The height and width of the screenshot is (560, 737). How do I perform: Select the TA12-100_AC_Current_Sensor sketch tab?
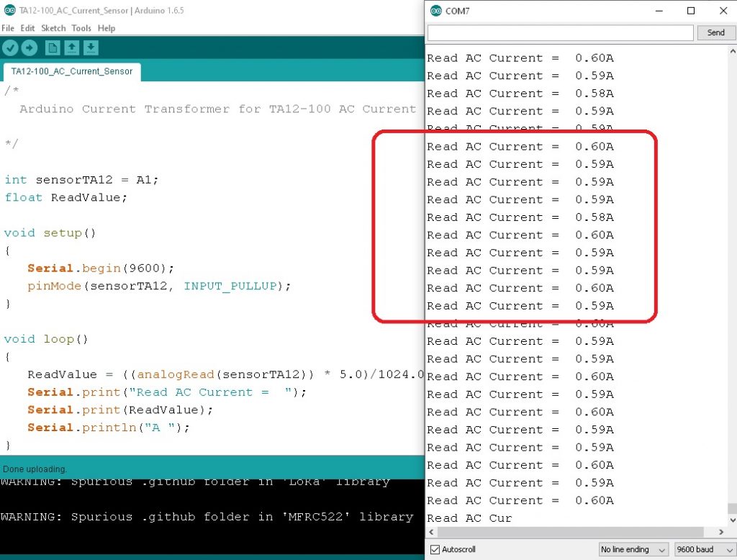(71, 71)
